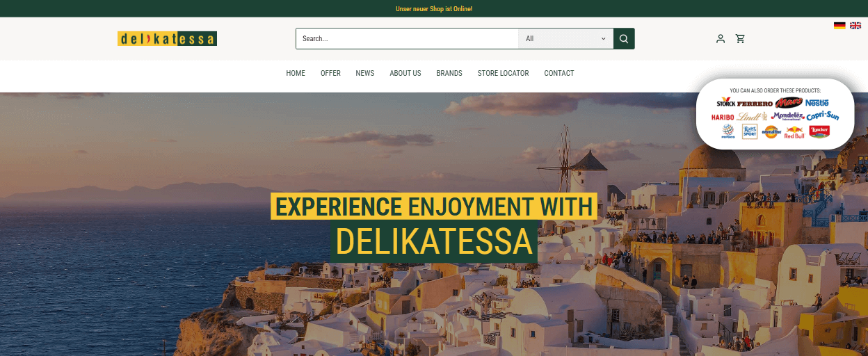Screen dimensions: 868x356
Task: Open the Contact page link
Action: tap(559, 73)
